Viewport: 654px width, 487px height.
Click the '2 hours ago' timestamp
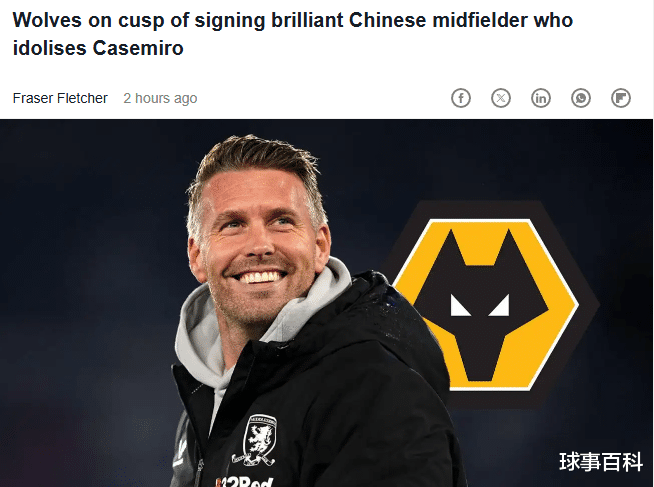tap(160, 98)
